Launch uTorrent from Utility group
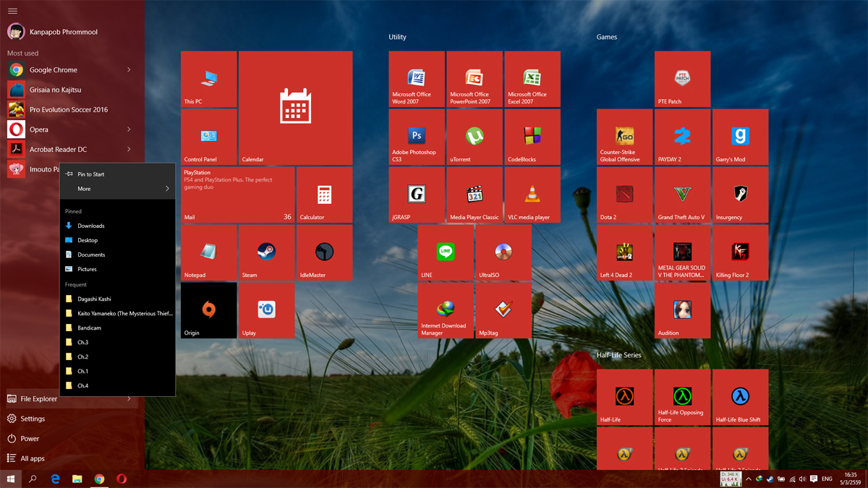 point(475,137)
